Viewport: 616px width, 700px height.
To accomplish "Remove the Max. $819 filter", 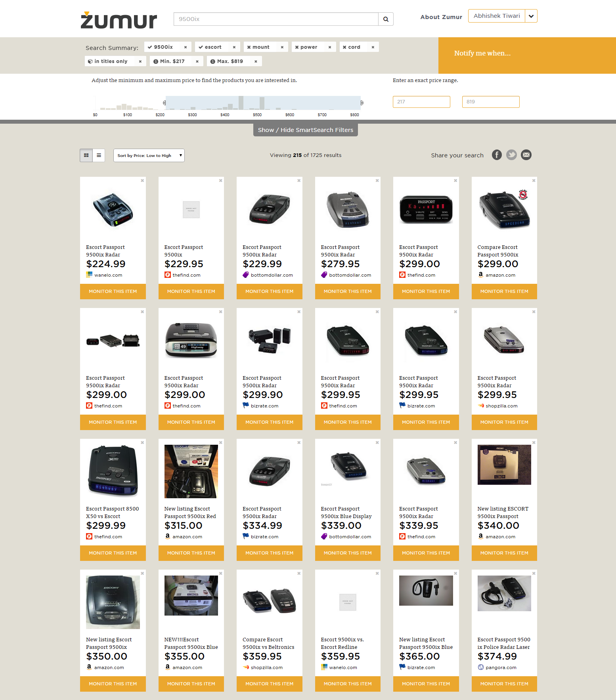I will click(256, 61).
